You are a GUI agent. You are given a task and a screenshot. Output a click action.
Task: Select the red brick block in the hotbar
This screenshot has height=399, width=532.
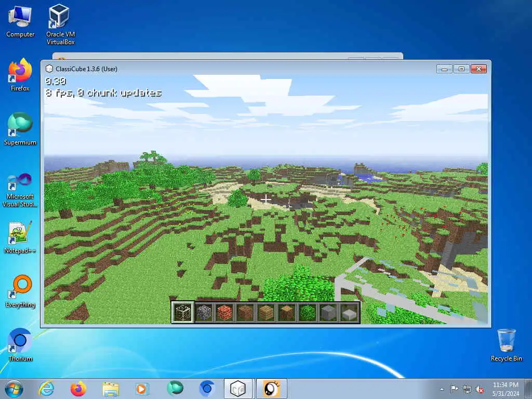[224, 312]
